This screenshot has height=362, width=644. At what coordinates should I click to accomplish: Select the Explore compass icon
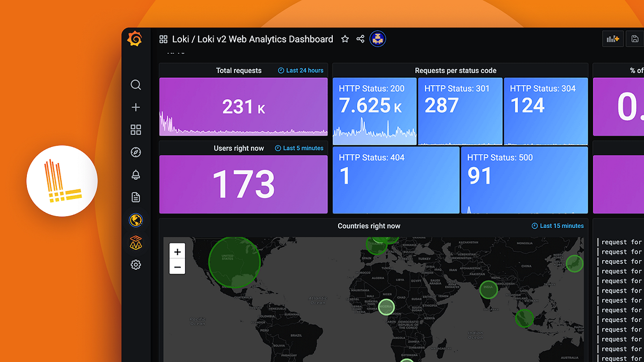pos(136,152)
